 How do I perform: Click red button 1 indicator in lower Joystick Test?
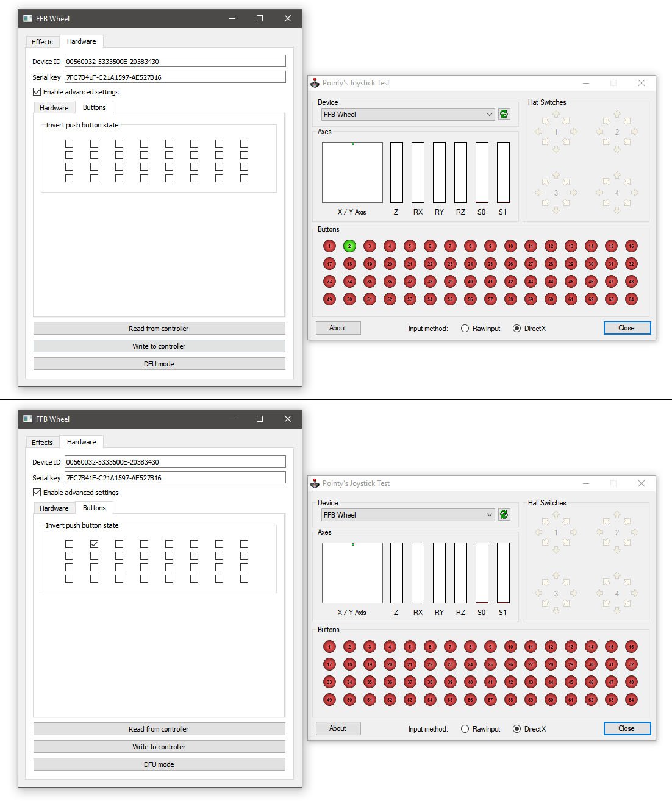(x=329, y=647)
